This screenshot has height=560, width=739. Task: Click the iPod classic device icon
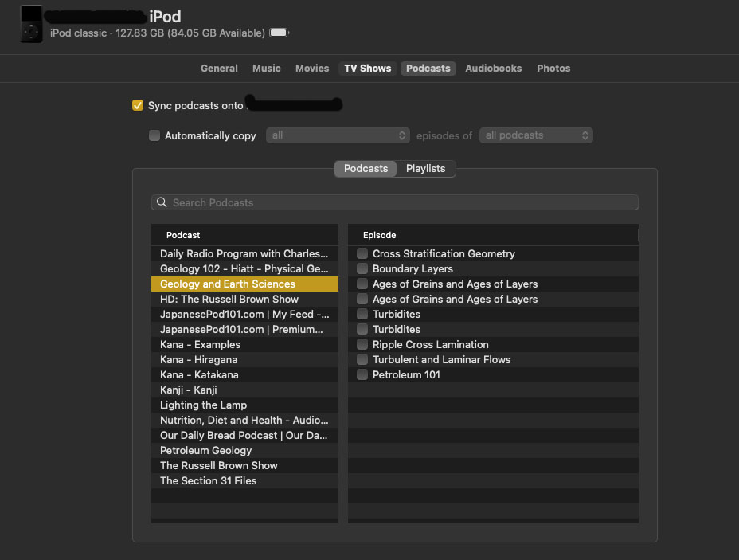(32, 24)
